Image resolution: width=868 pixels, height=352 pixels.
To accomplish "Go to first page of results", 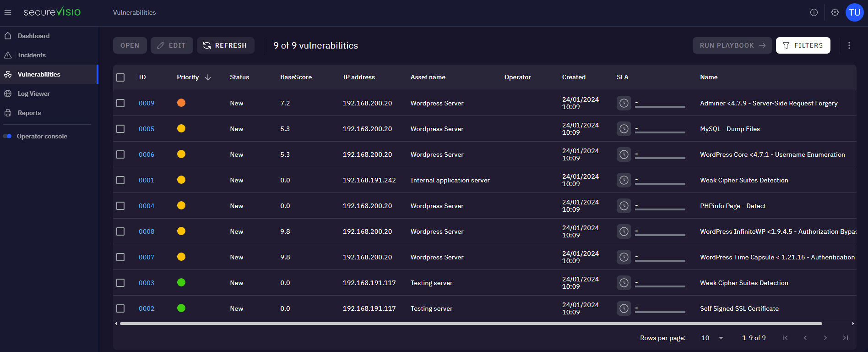I will pos(785,338).
